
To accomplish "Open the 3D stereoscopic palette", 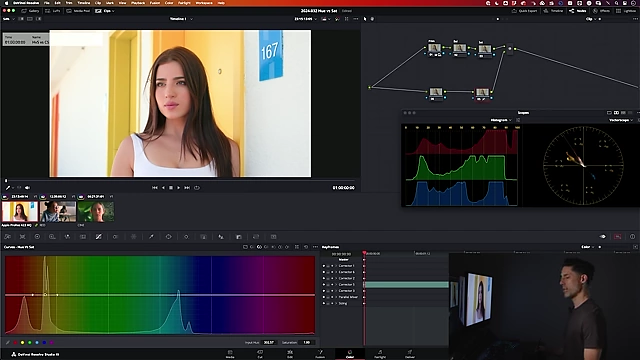I will pyautogui.click(x=273, y=237).
